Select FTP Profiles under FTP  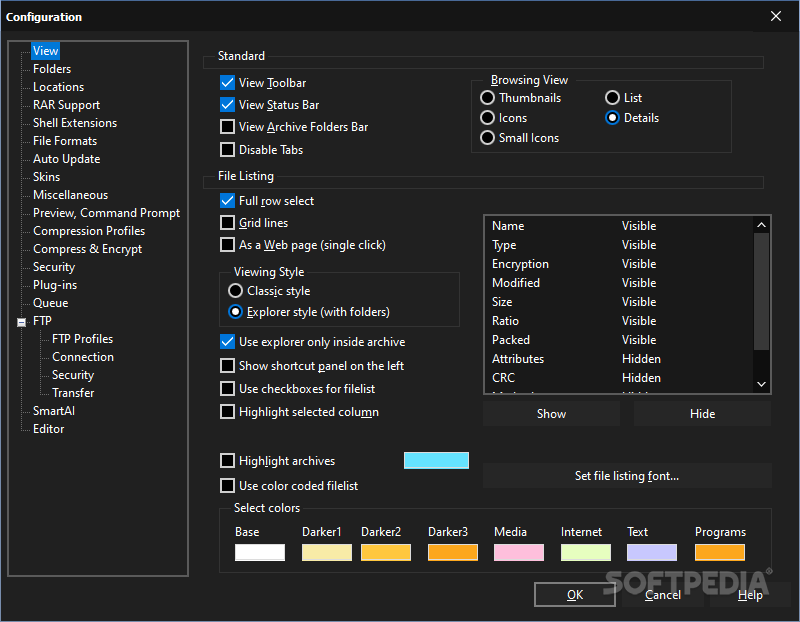[x=82, y=339]
